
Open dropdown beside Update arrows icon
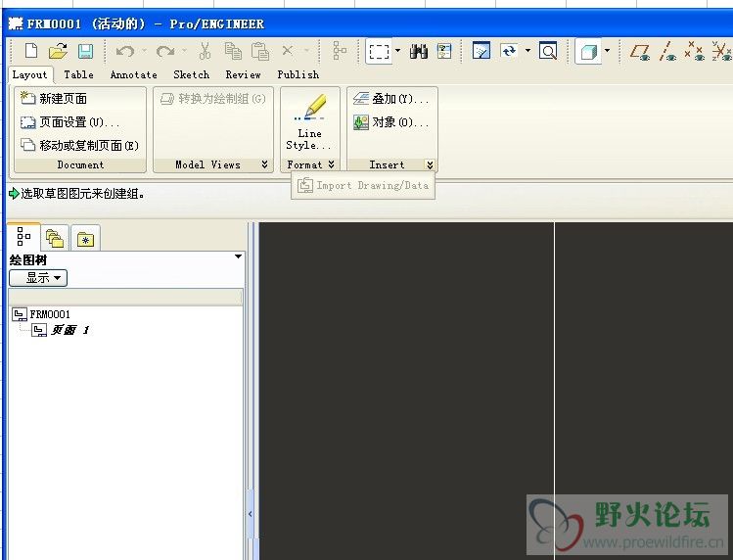click(x=527, y=50)
